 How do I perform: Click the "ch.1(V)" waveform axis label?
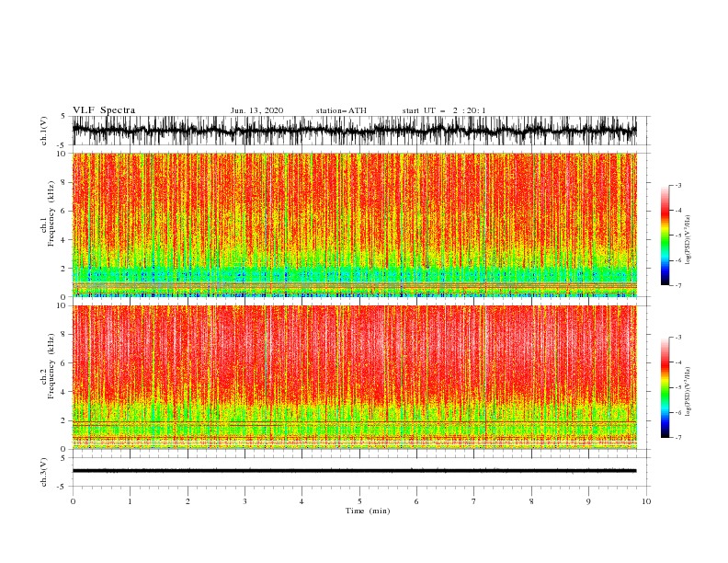(44, 131)
